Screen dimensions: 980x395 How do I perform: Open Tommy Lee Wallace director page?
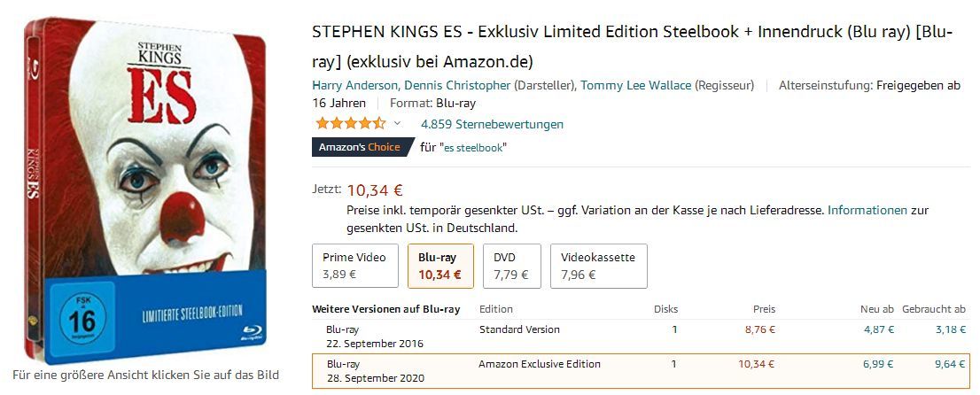click(635, 86)
